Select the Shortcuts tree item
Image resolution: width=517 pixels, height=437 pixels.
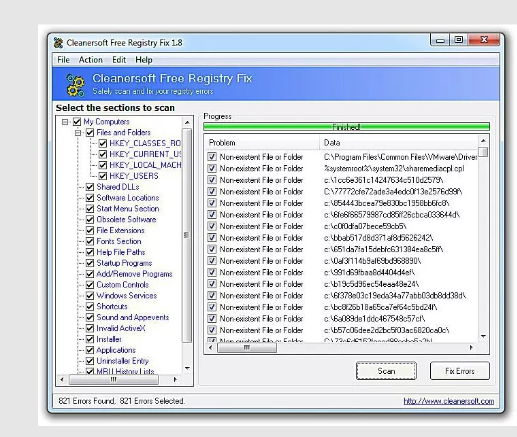[x=112, y=306]
